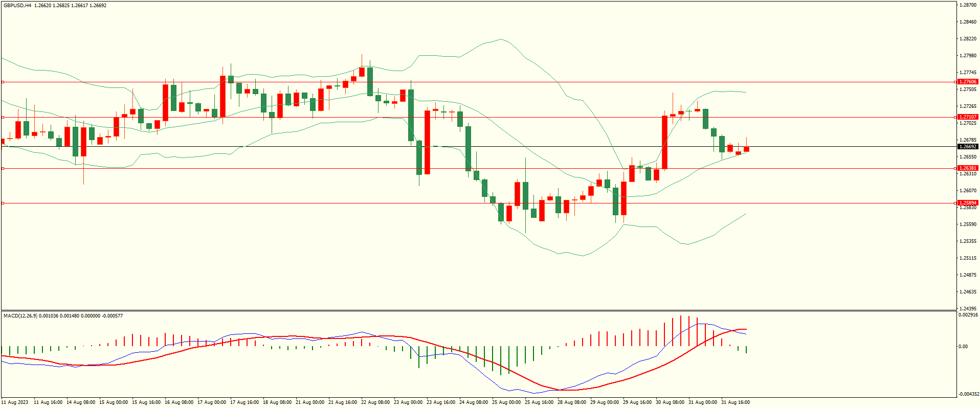Click the 1.24635 price axis label
This screenshot has height=408, width=980.
[968, 292]
